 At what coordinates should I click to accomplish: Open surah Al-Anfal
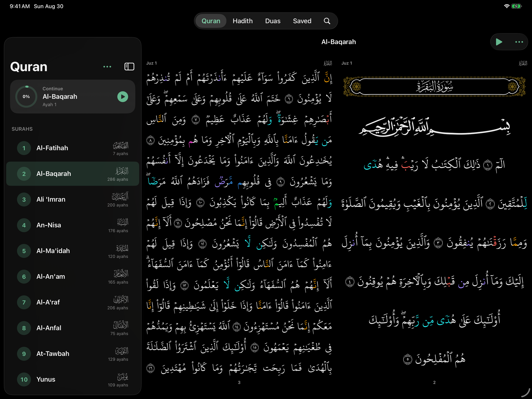73,328
